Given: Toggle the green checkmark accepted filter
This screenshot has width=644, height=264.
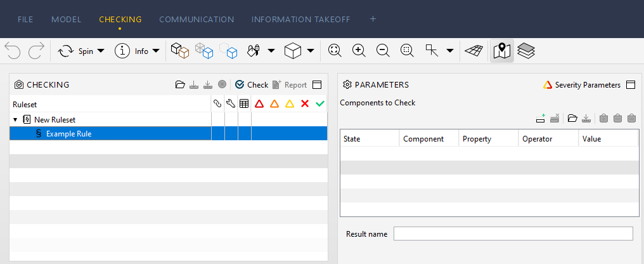Looking at the screenshot, I should point(320,103).
